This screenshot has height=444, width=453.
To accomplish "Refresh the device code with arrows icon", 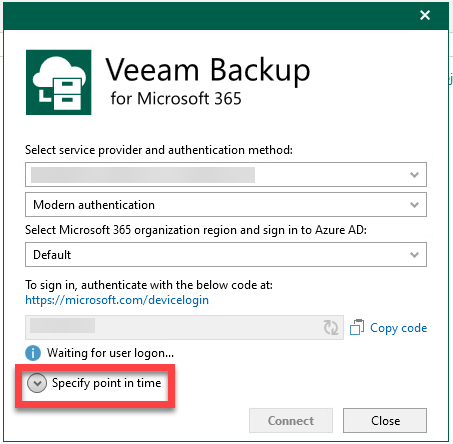I will coord(331,328).
